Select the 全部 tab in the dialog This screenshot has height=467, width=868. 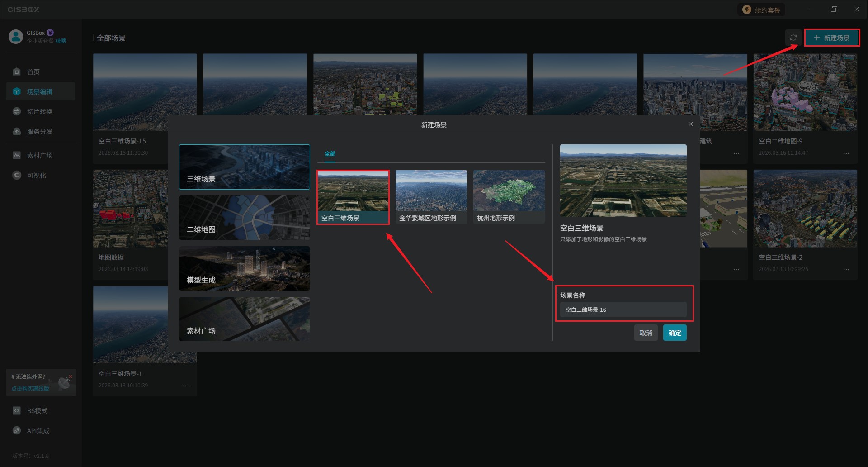(x=330, y=154)
